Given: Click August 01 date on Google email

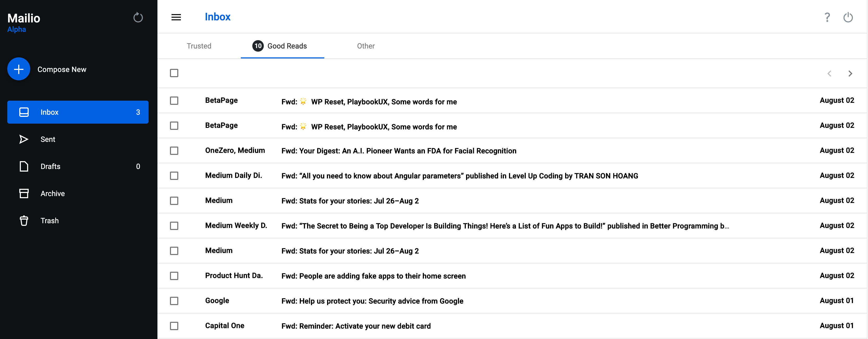Looking at the screenshot, I should click(x=837, y=301).
